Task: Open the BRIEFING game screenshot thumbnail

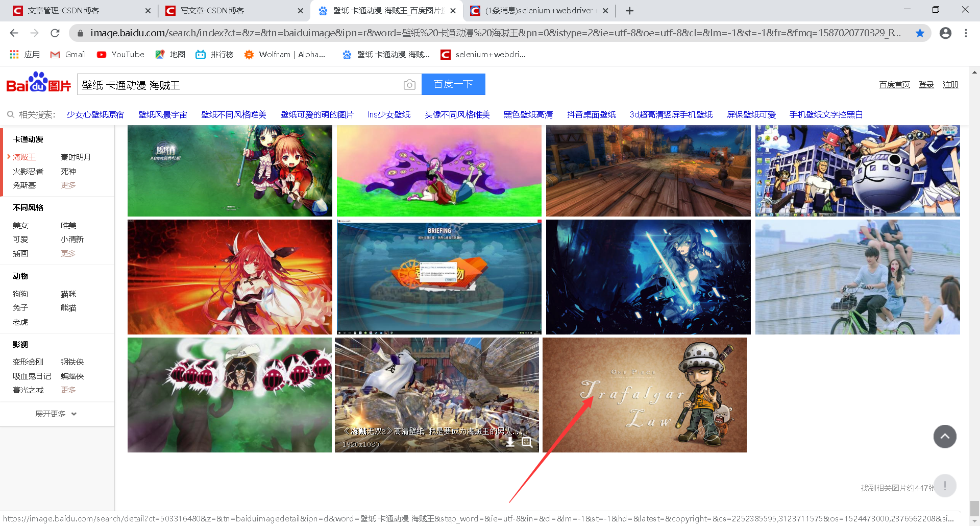Action: coord(439,277)
